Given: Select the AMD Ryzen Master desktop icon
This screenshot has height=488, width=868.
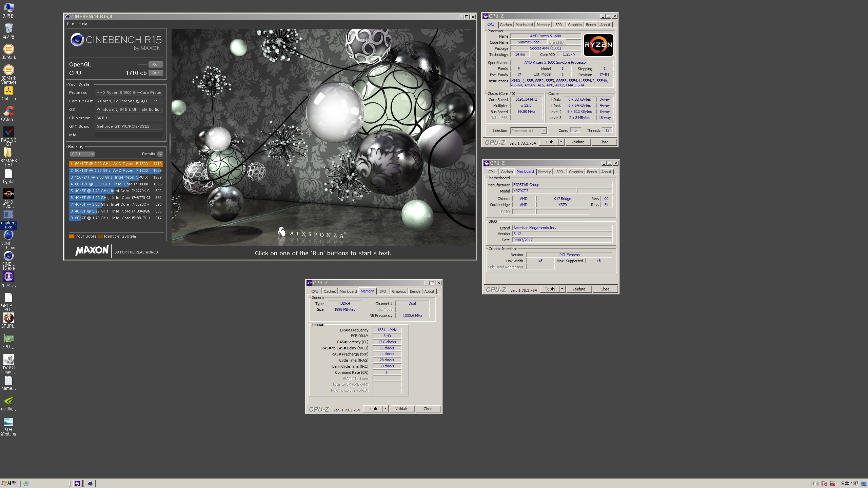Looking at the screenshot, I should pos(8,198).
